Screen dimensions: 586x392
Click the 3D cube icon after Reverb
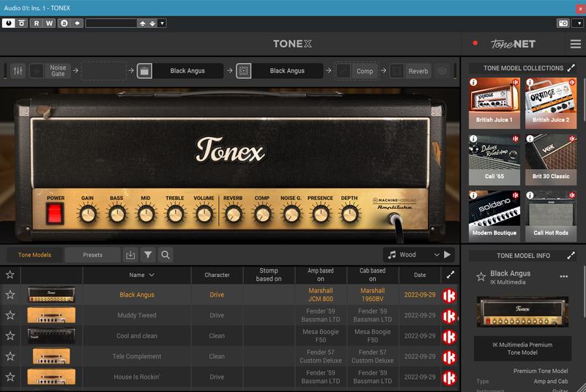point(442,71)
